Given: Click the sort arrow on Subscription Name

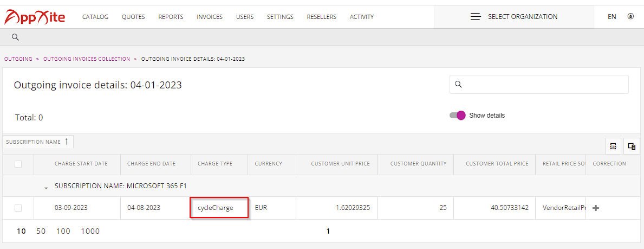Looking at the screenshot, I should click(66, 142).
